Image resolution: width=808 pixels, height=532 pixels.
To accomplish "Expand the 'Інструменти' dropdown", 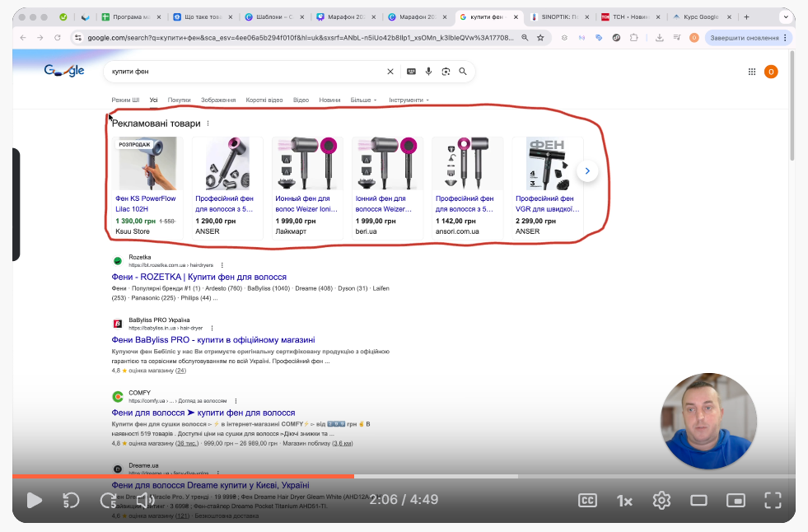I will click(x=409, y=100).
